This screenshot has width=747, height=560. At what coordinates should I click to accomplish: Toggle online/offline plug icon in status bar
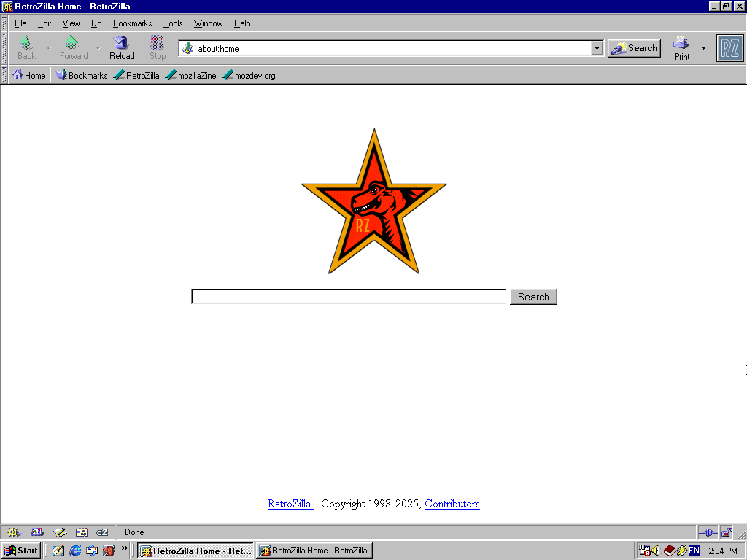708,532
